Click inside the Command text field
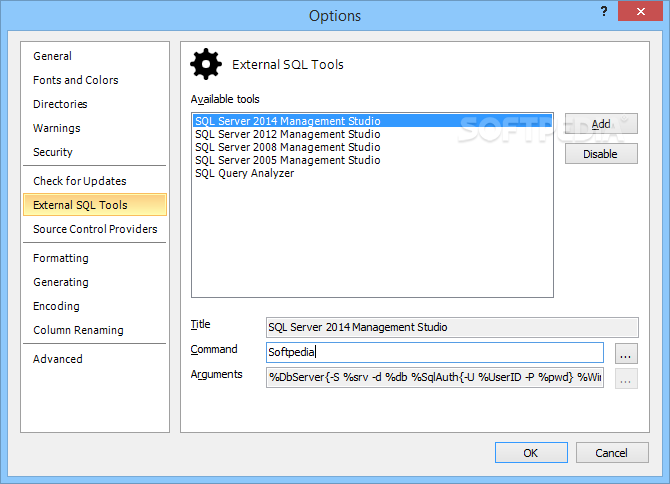The image size is (670, 484). [x=435, y=352]
